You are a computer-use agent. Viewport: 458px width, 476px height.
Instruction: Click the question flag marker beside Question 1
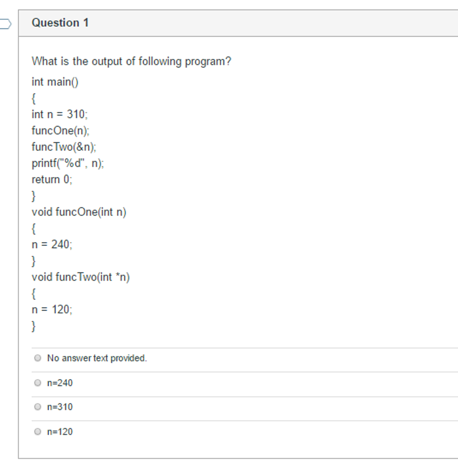pos(5,23)
